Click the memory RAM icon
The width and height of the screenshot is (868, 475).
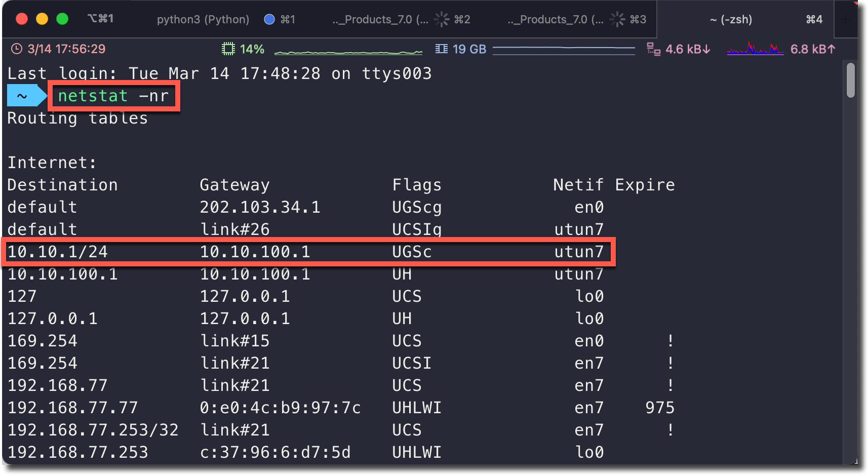point(442,49)
